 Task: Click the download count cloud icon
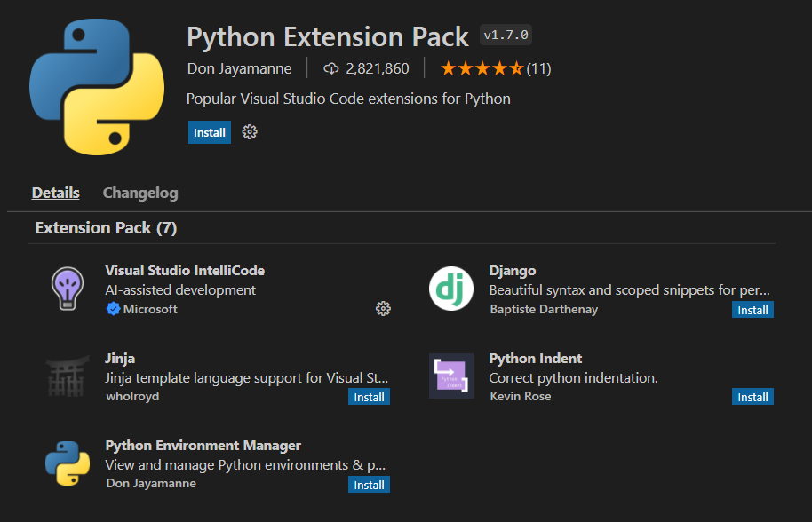point(330,68)
